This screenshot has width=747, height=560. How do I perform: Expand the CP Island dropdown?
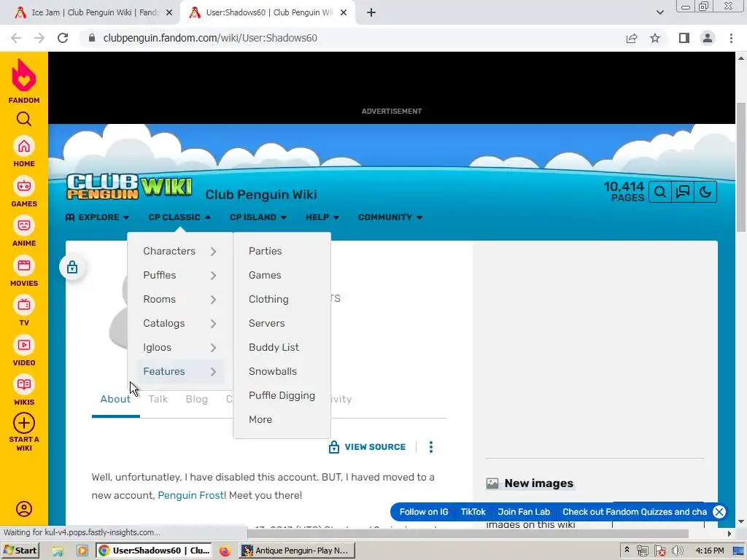(x=258, y=217)
